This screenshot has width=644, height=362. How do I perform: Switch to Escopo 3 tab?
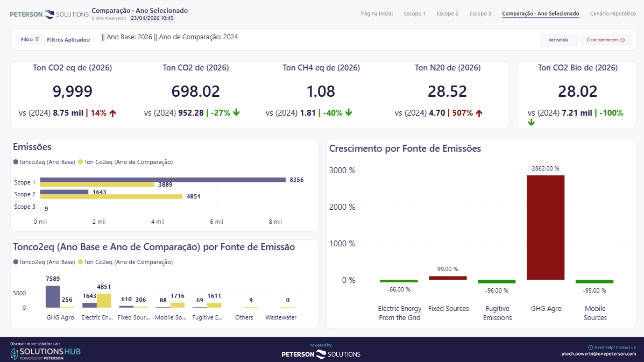click(480, 13)
